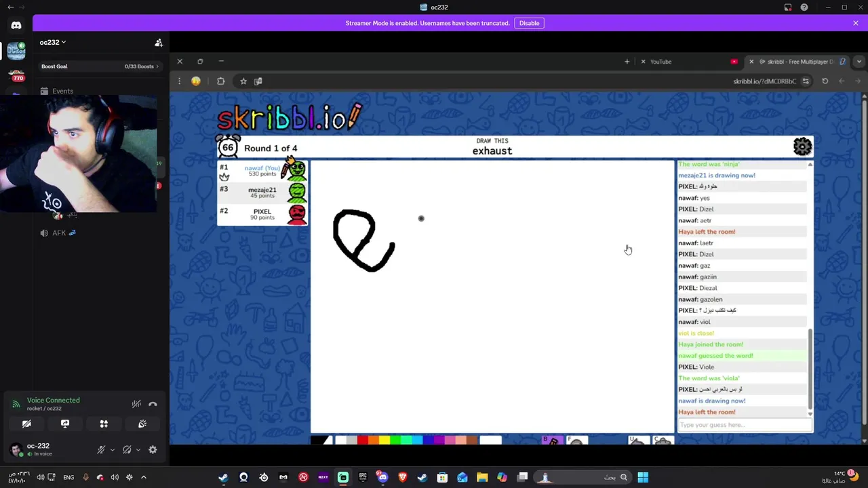Open Discord activities launcher icon
This screenshot has height=488, width=868.
(x=104, y=424)
